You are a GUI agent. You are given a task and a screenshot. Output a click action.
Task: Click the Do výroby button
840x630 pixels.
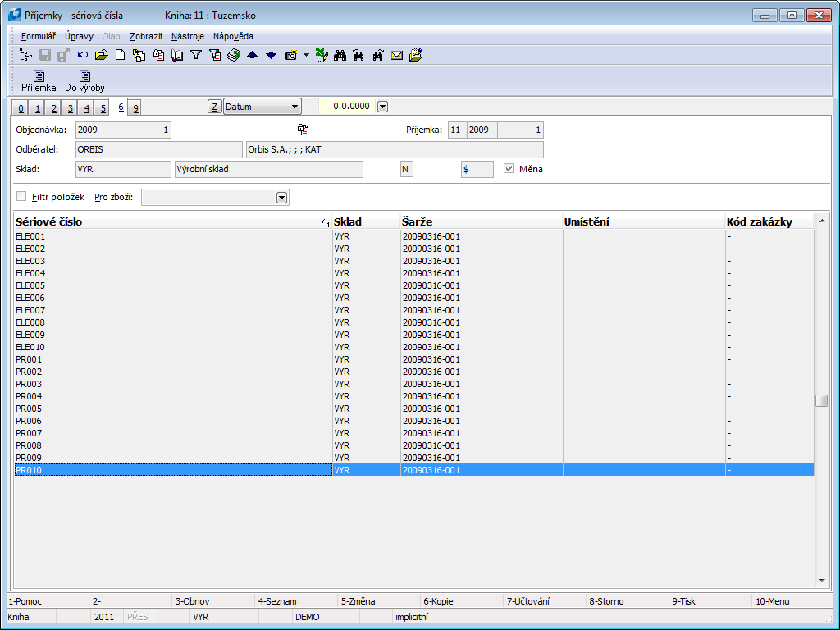click(84, 80)
